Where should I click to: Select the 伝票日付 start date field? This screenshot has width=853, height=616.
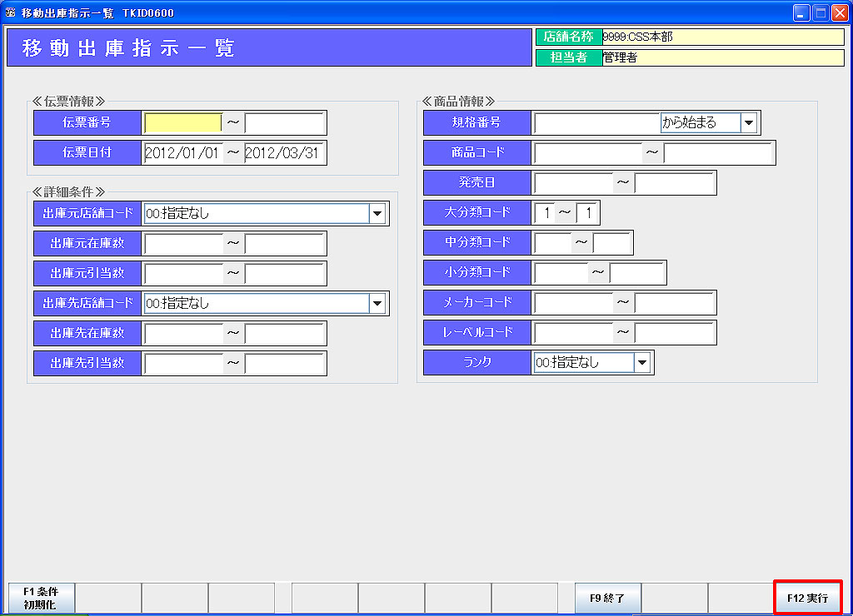click(x=183, y=153)
